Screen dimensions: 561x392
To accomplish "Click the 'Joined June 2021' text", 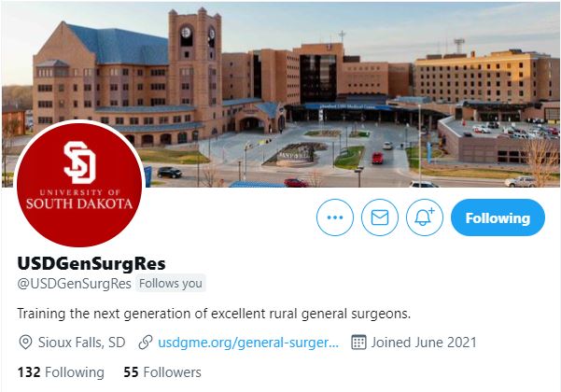I will [424, 343].
